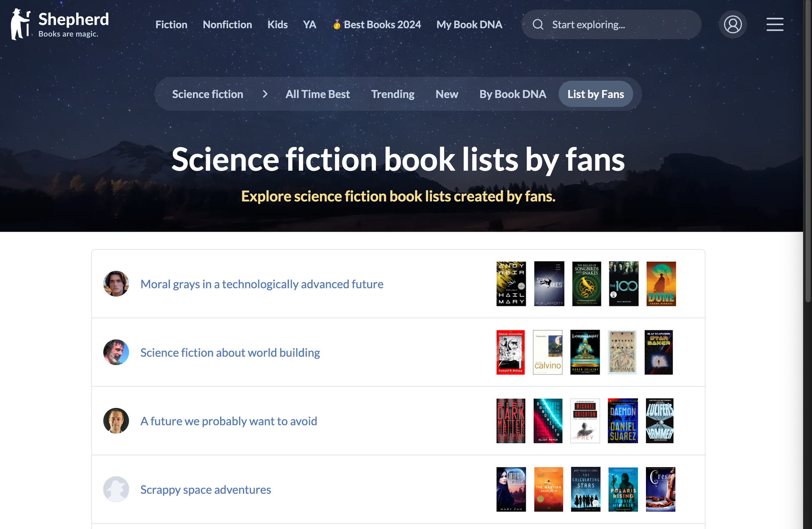Image resolution: width=812 pixels, height=529 pixels.
Task: Click the Start exploring search field
Action: tap(621, 25)
